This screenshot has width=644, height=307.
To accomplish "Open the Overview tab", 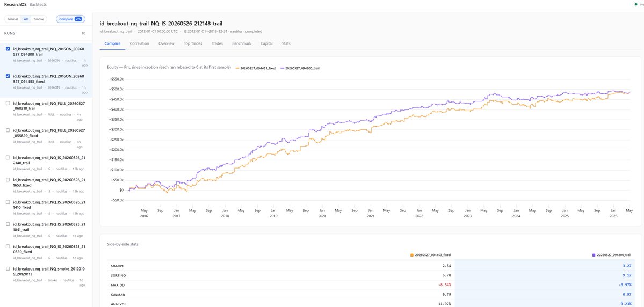I will [x=167, y=43].
